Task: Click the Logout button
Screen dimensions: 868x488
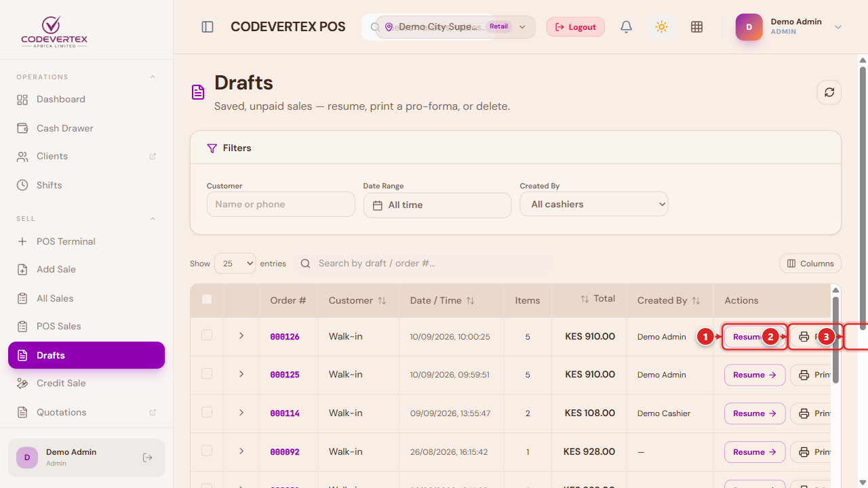Action: 576,27
